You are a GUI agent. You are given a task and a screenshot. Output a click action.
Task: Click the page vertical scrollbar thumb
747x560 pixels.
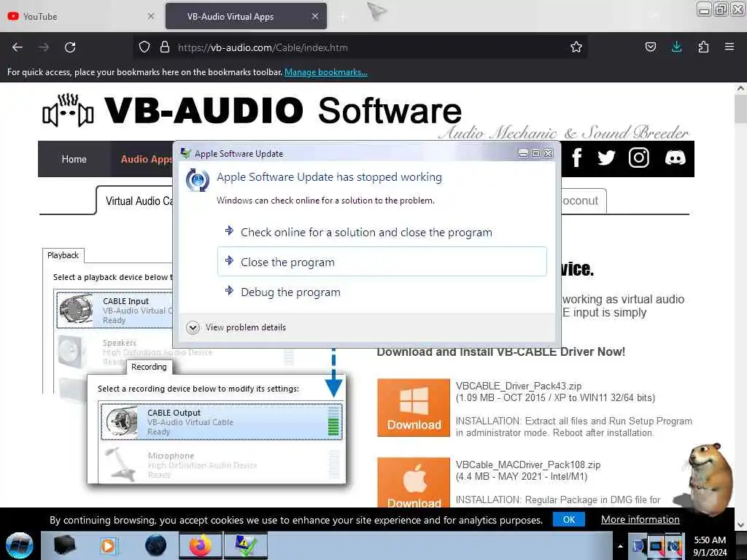click(740, 109)
